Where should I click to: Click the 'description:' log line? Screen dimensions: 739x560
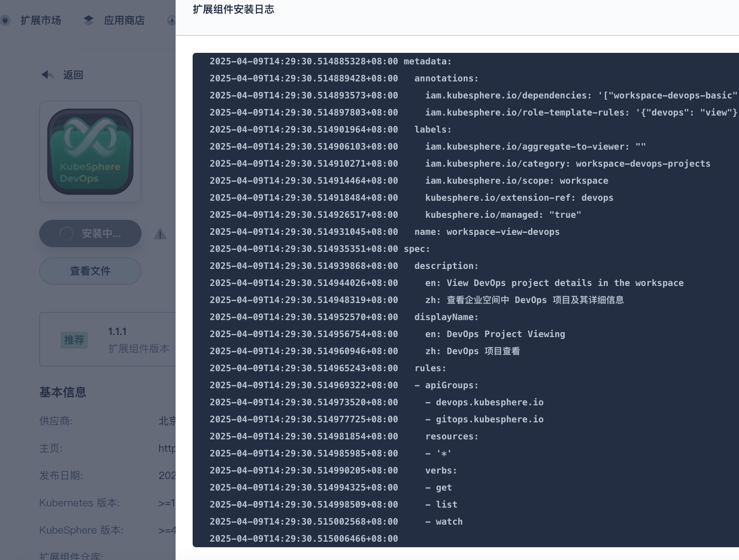(344, 266)
